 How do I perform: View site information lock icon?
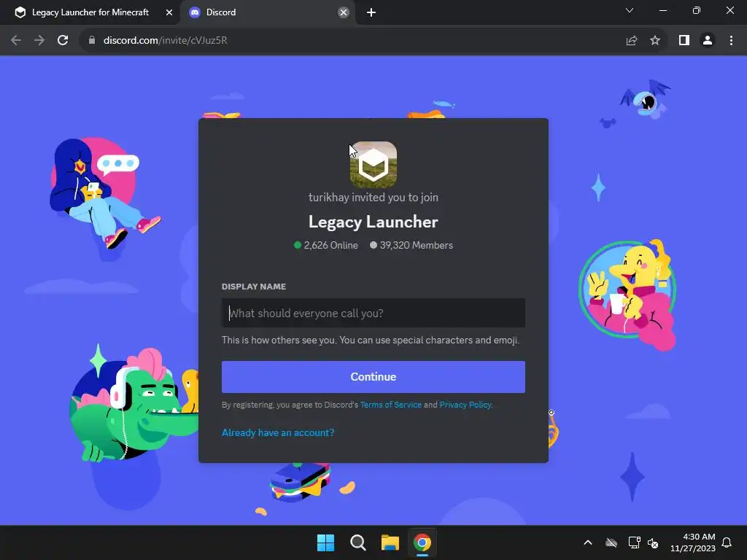[92, 41]
